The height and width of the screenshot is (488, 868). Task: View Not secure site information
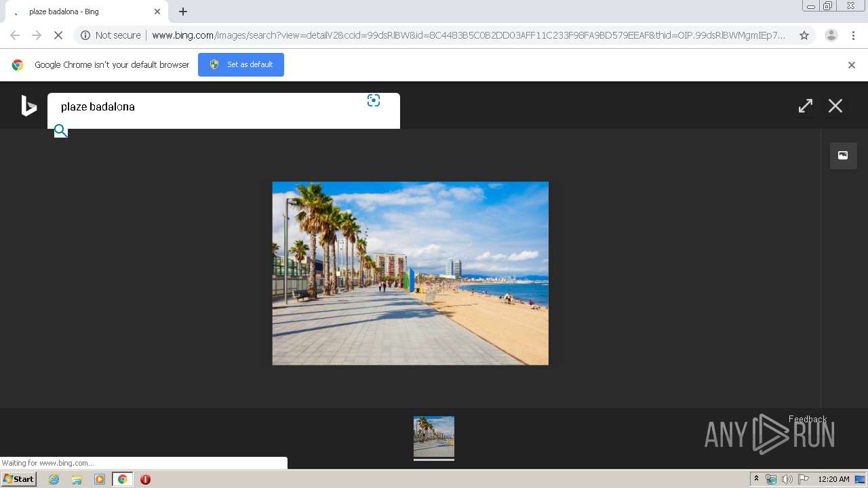111,35
